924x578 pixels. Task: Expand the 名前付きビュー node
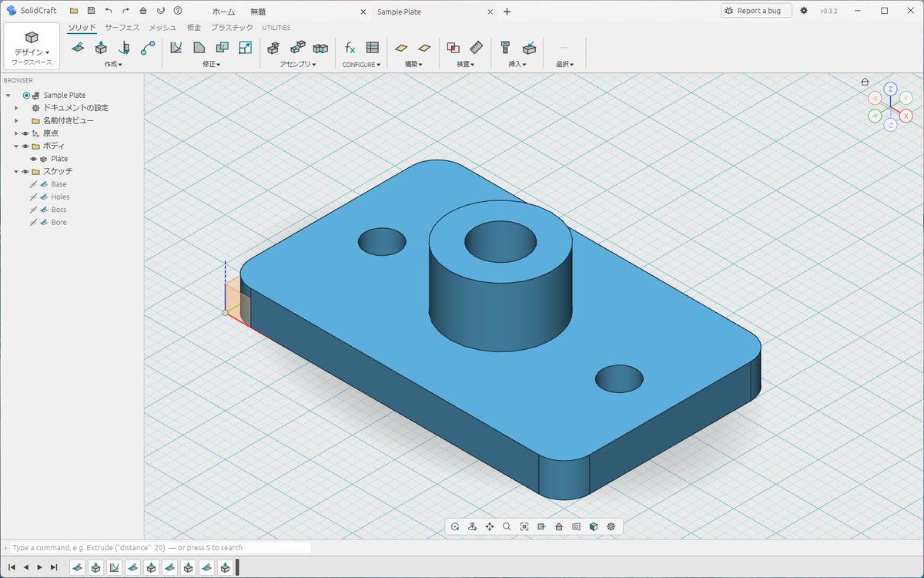[x=15, y=121]
